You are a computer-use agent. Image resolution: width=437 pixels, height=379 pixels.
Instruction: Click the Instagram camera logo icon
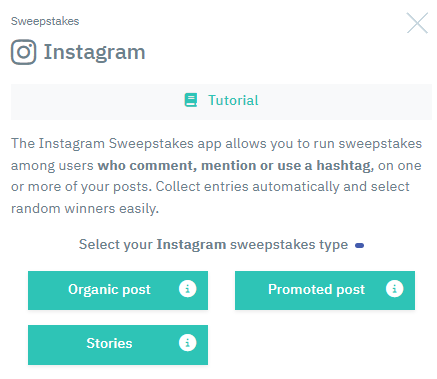coord(23,52)
